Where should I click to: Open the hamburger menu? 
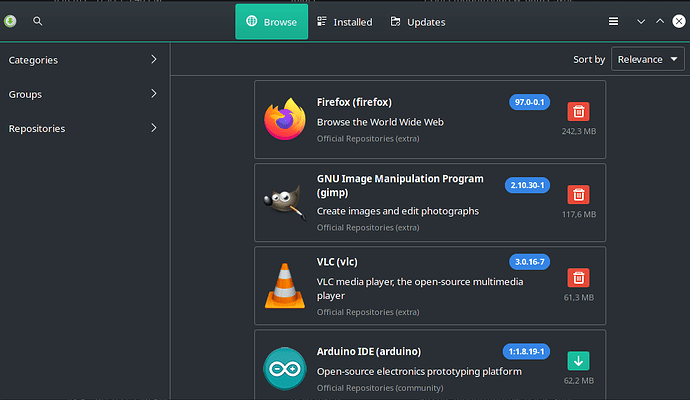pos(613,21)
